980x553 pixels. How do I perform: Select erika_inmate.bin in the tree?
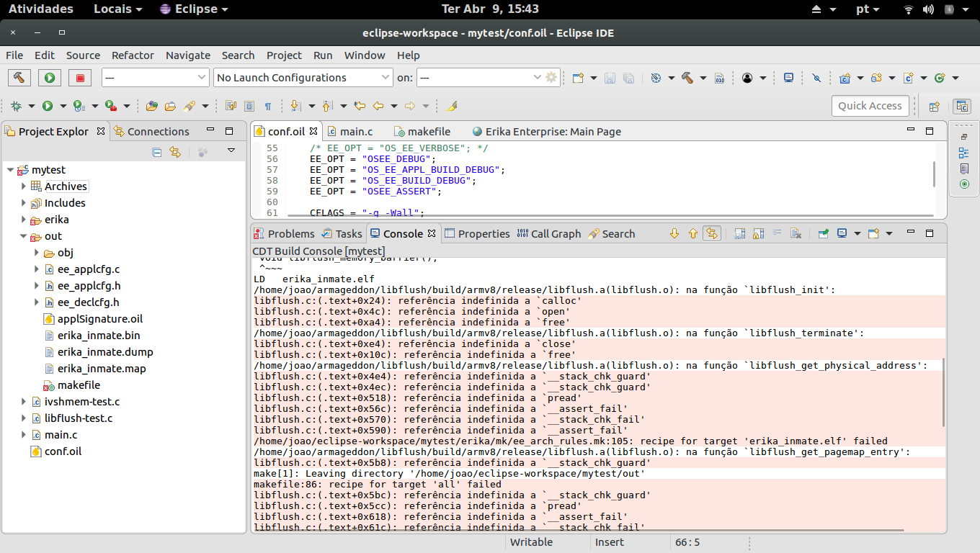tap(99, 336)
